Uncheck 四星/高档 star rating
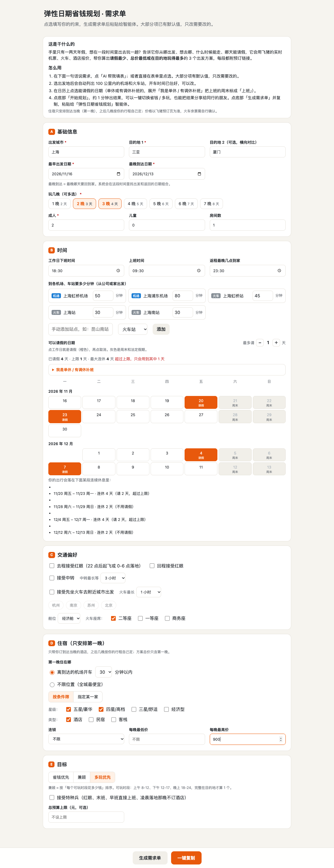This screenshot has height=868, width=334. pyautogui.click(x=101, y=709)
